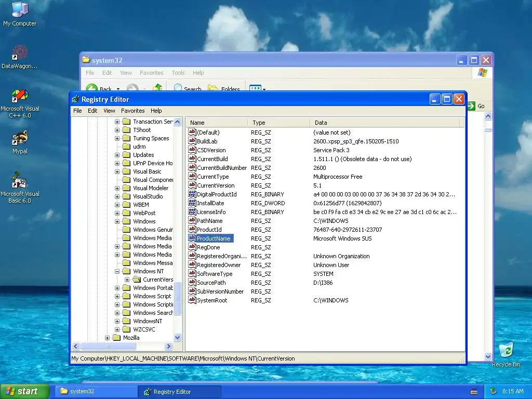Click the Data column header
The height and width of the screenshot is (399, 532).
(385, 123)
